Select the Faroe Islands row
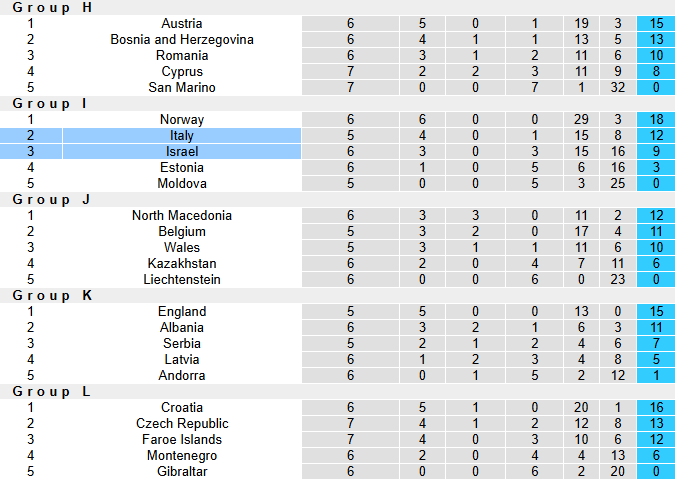The height and width of the screenshot is (479, 675). pos(181,439)
